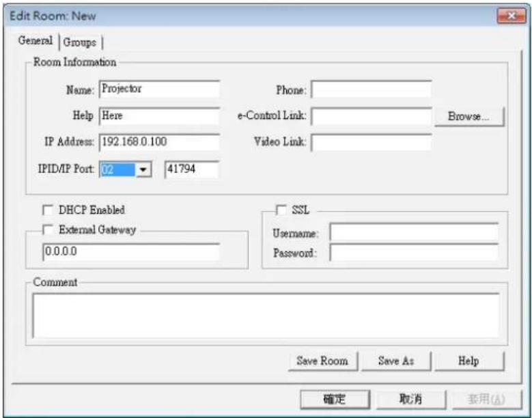Click the Save Room button
Viewport: 532px width, 418px height.
(322, 361)
